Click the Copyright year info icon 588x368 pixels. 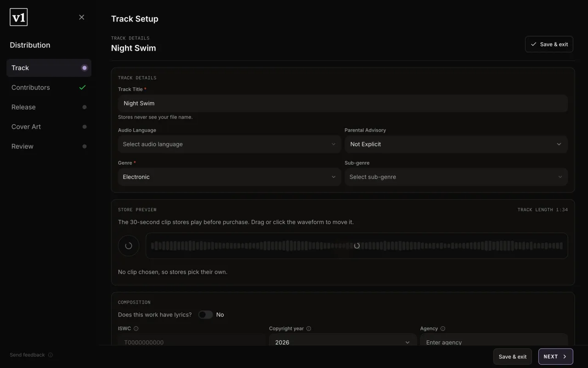click(x=309, y=328)
